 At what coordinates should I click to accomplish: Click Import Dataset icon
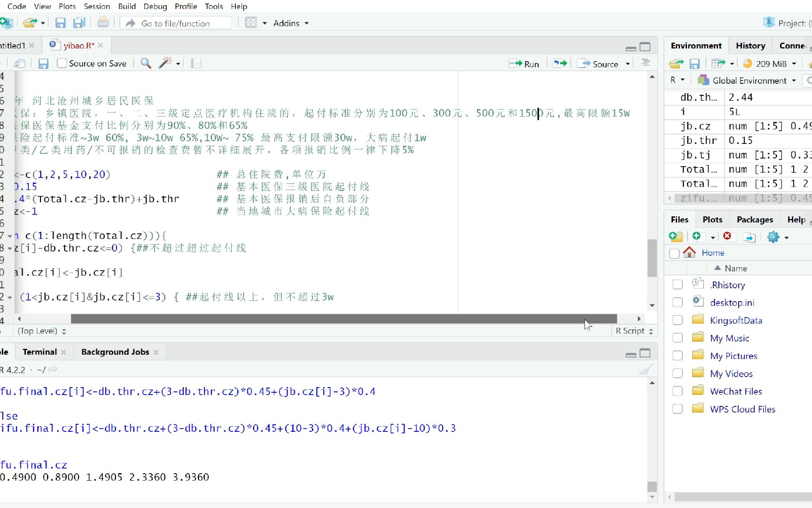(718, 63)
